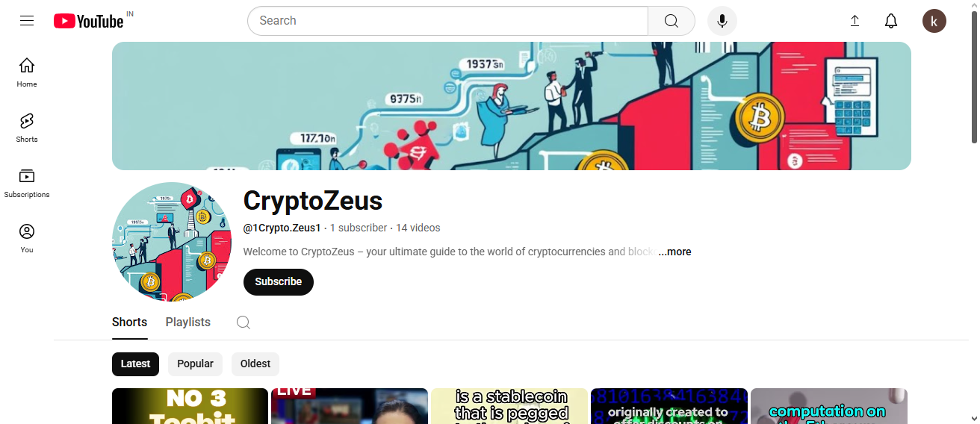980x424 pixels.
Task: Click the magnifier search button
Action: click(x=672, y=21)
